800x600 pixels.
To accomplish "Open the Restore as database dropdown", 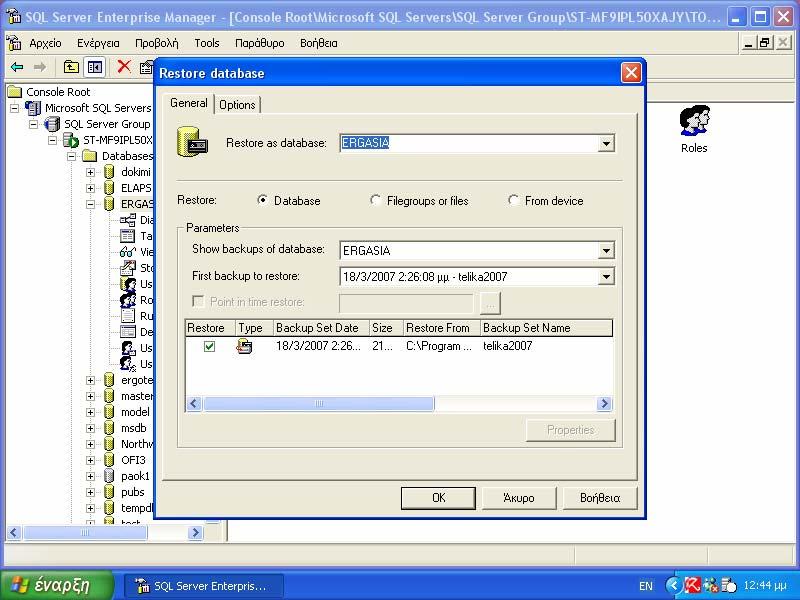I will coord(606,143).
